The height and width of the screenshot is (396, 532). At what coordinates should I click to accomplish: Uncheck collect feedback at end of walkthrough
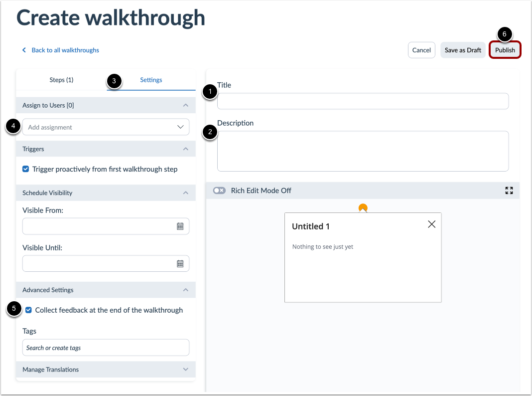click(x=28, y=310)
